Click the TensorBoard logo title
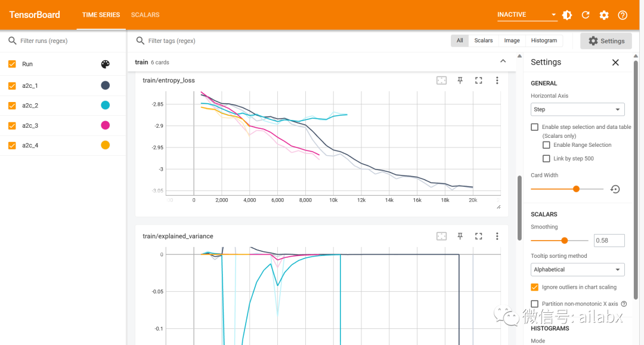 tap(35, 15)
